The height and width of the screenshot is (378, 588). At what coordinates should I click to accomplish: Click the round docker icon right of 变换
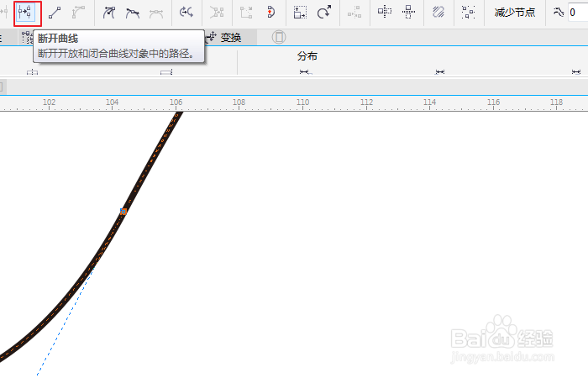click(x=279, y=37)
